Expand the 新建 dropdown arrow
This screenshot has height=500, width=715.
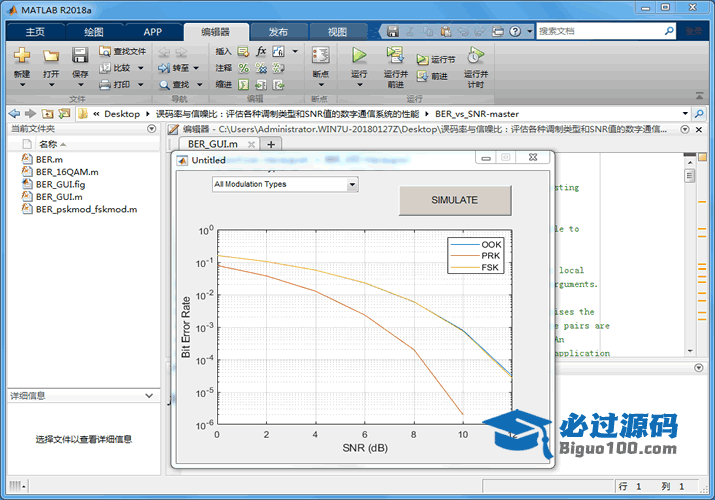coord(22,85)
